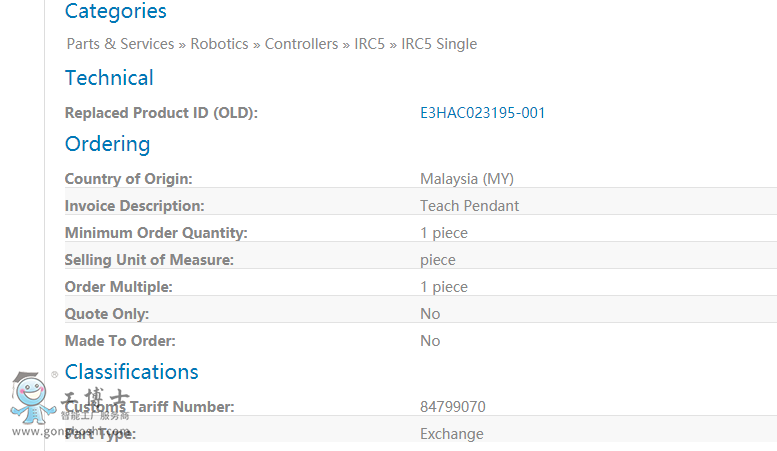Image resolution: width=777 pixels, height=451 pixels.
Task: Open the E3HAC023195-001 replaced product link
Action: coord(483,113)
